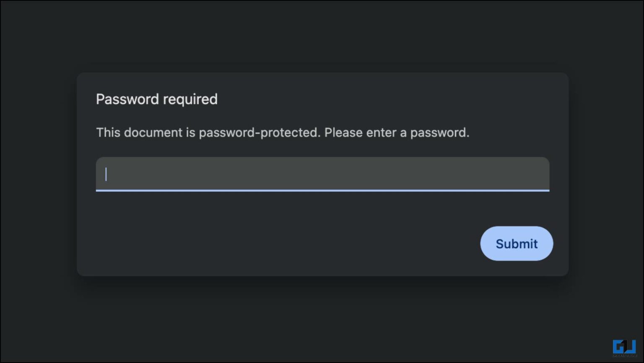Click the text cursor inside the input box
The width and height of the screenshot is (644, 363).
(x=106, y=174)
